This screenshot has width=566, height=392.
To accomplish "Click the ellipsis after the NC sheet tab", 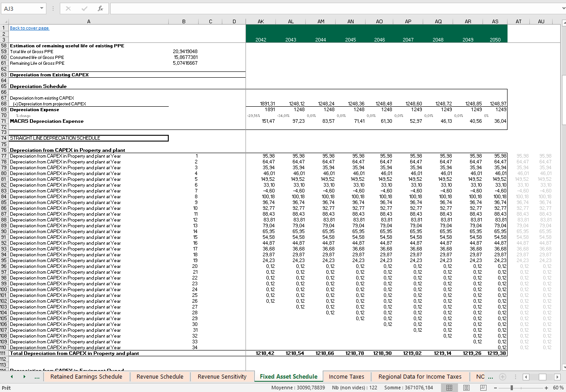I will click(491, 377).
